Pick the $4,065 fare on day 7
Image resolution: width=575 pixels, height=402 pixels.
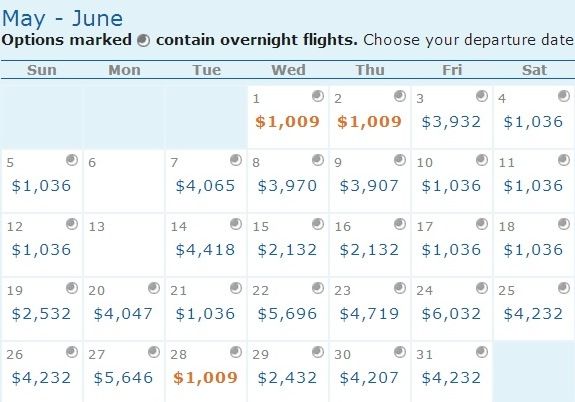[205, 186]
